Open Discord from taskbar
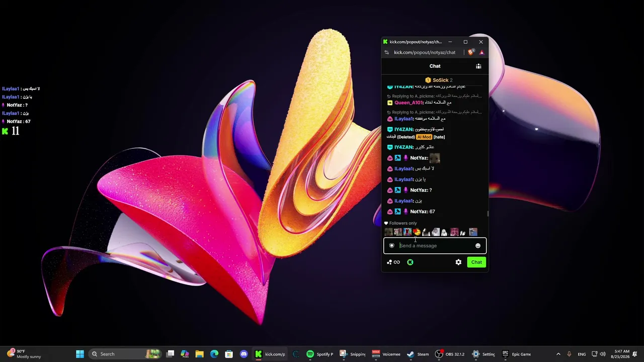 coord(244,354)
